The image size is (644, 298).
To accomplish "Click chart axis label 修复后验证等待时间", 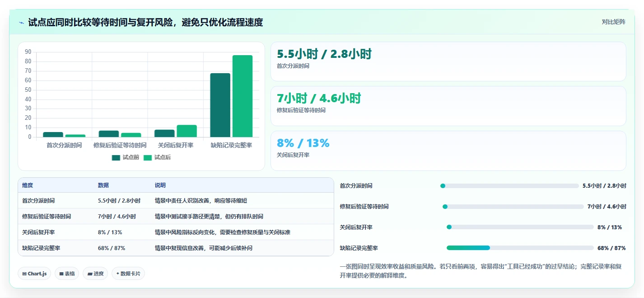I will click(120, 145).
